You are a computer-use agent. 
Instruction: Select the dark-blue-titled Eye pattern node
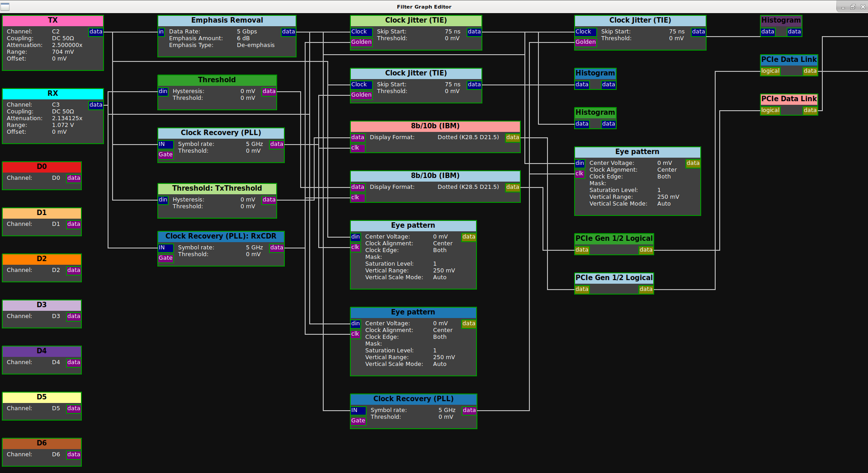[413, 312]
